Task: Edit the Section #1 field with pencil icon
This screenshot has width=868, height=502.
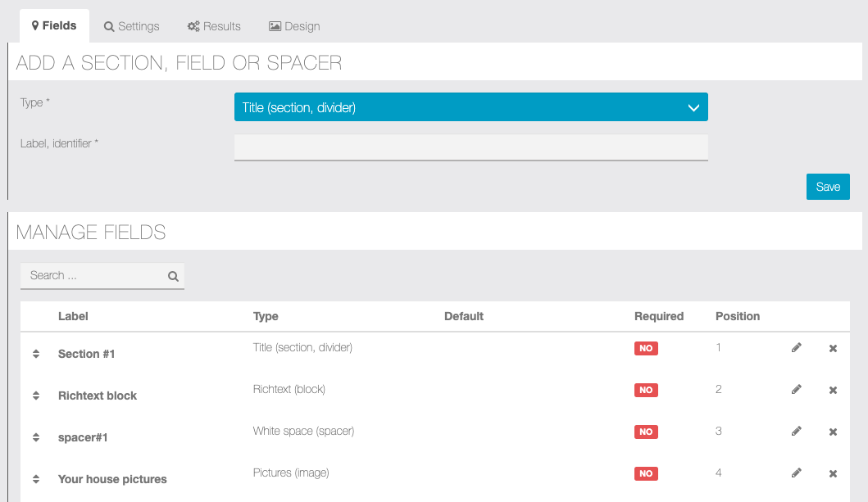Action: coord(796,348)
